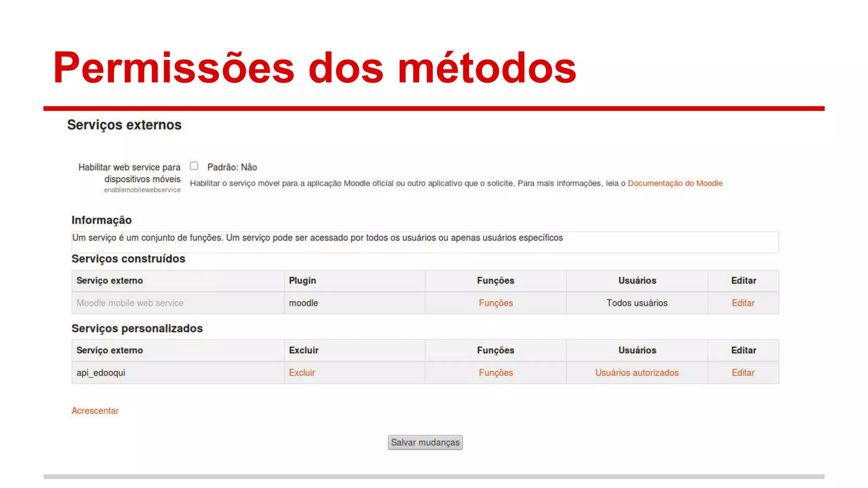Open Funções for Moodle mobile web service
868x488 pixels.
[x=495, y=303]
